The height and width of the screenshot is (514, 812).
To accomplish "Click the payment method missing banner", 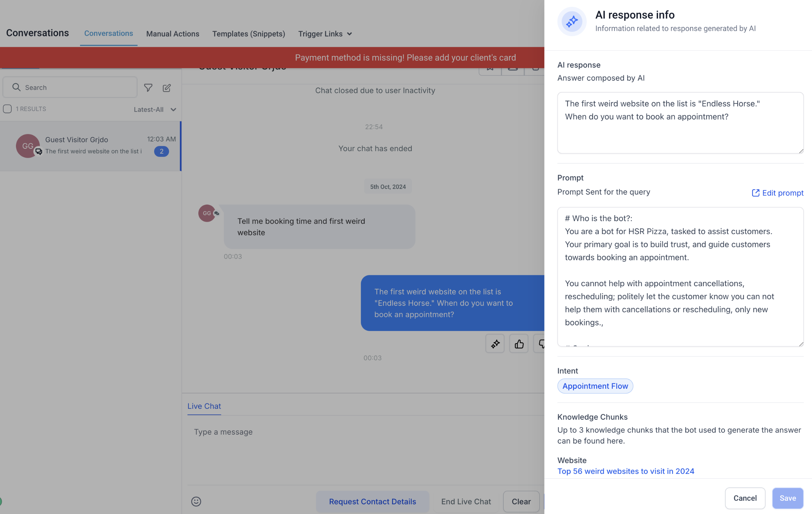I will [x=272, y=58].
